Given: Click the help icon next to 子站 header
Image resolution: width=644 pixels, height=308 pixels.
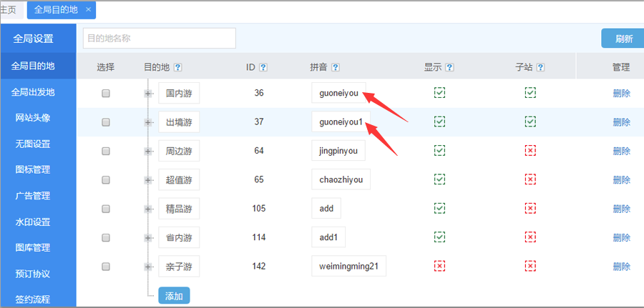Looking at the screenshot, I should click(x=540, y=68).
